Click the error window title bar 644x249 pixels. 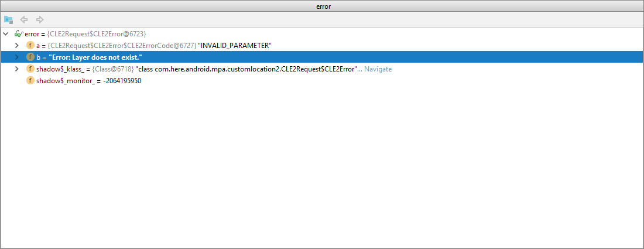321,6
